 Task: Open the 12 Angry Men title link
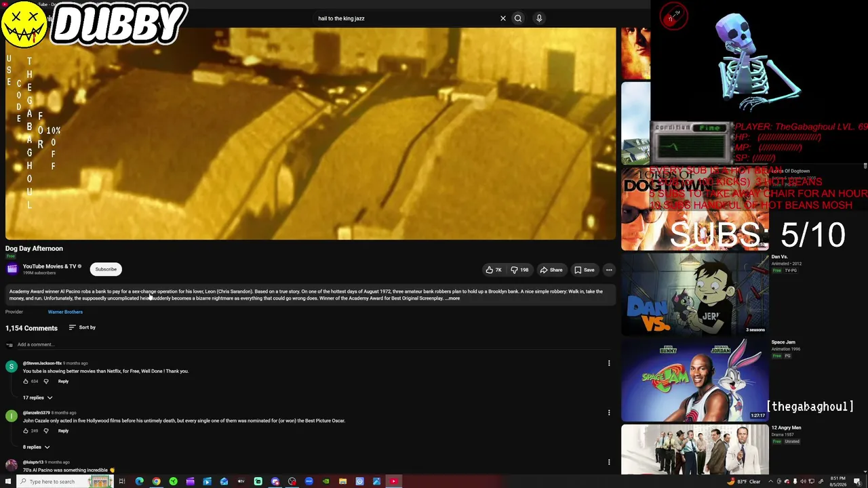pos(786,428)
